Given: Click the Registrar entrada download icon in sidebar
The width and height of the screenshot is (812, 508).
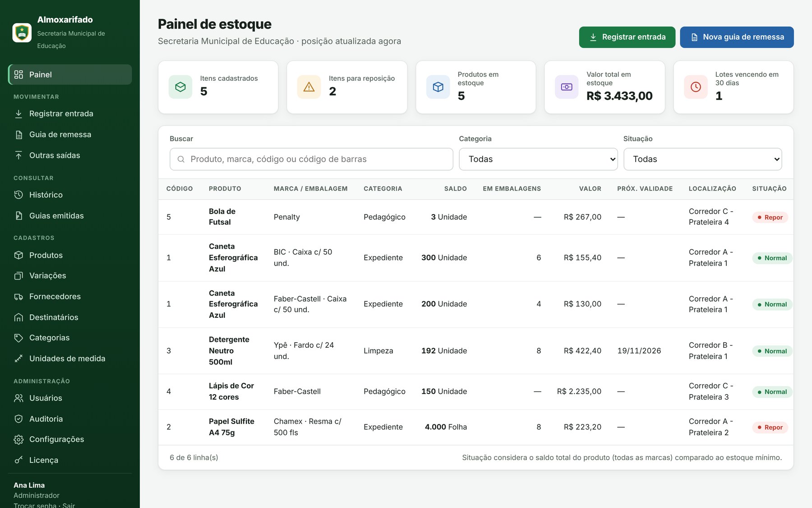Looking at the screenshot, I should point(18,114).
